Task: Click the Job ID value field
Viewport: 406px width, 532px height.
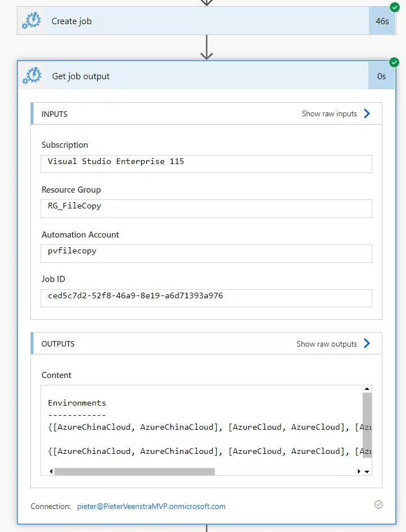Action: (x=206, y=298)
